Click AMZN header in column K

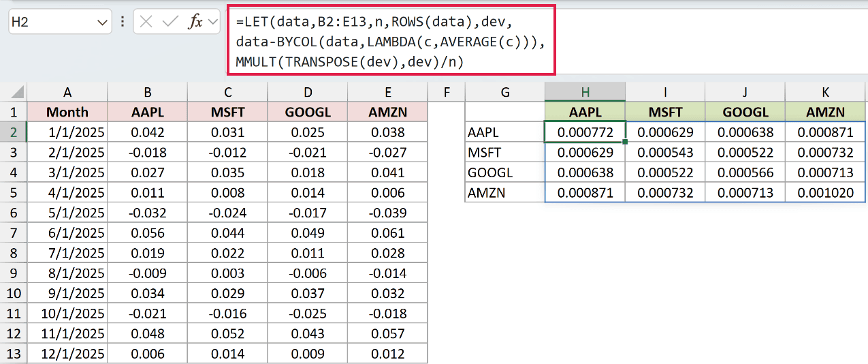826,112
